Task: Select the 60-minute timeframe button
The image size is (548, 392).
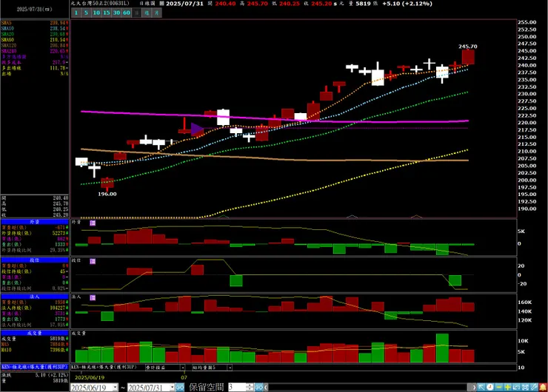Action: point(127,13)
